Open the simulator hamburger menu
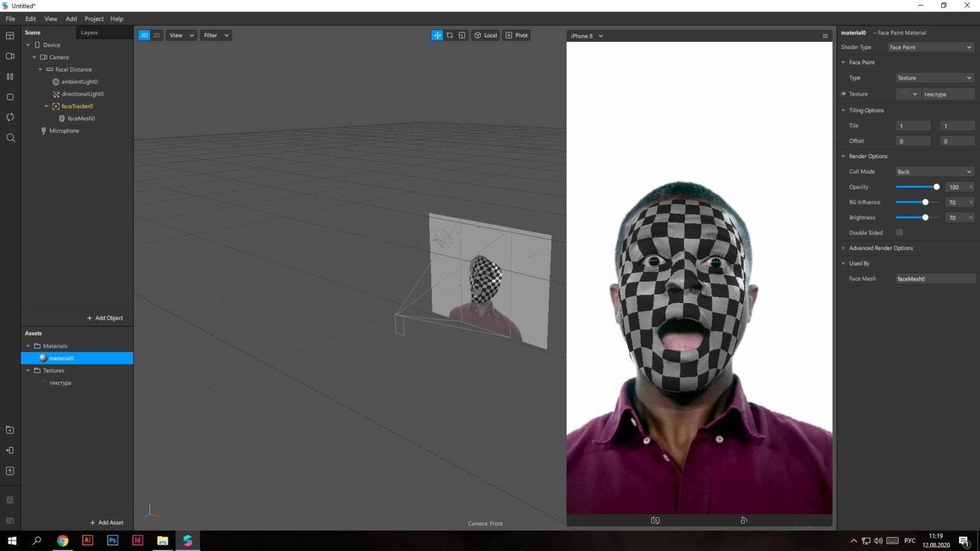 pyautogui.click(x=825, y=36)
